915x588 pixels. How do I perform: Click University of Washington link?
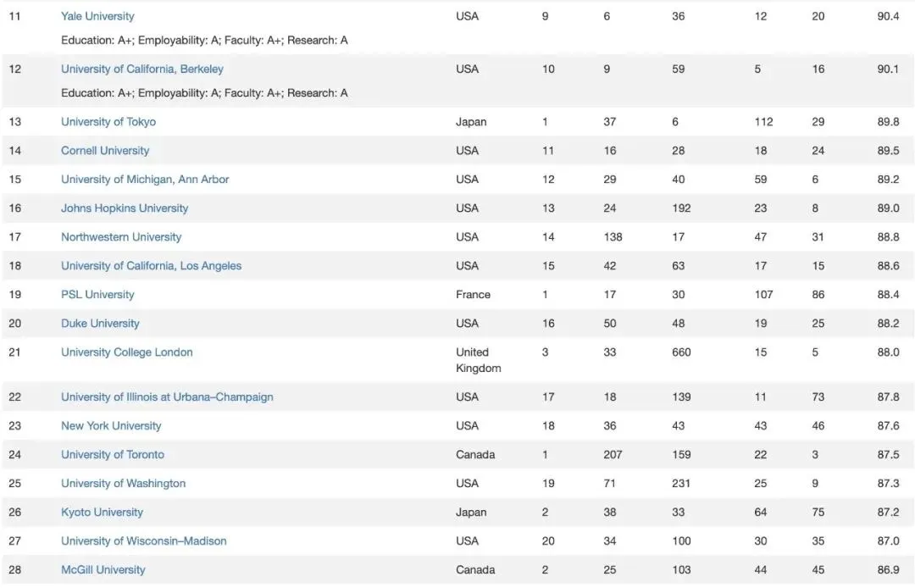(x=123, y=483)
